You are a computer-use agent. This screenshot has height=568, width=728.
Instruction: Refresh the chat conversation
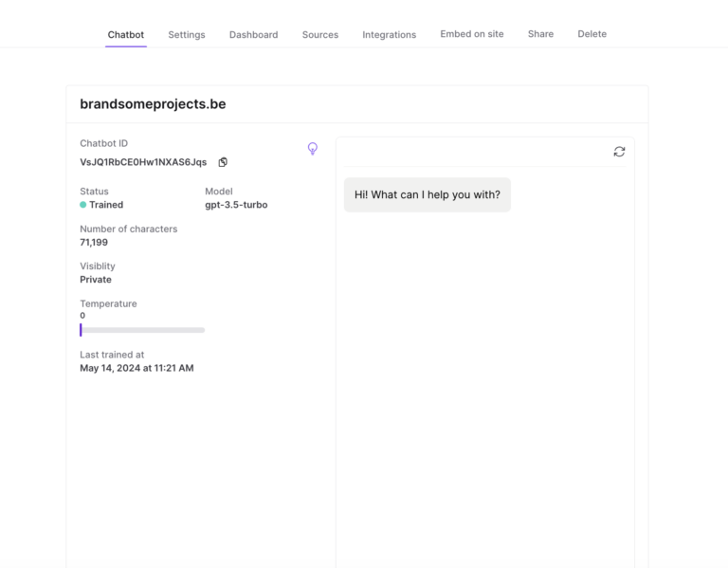coord(619,152)
